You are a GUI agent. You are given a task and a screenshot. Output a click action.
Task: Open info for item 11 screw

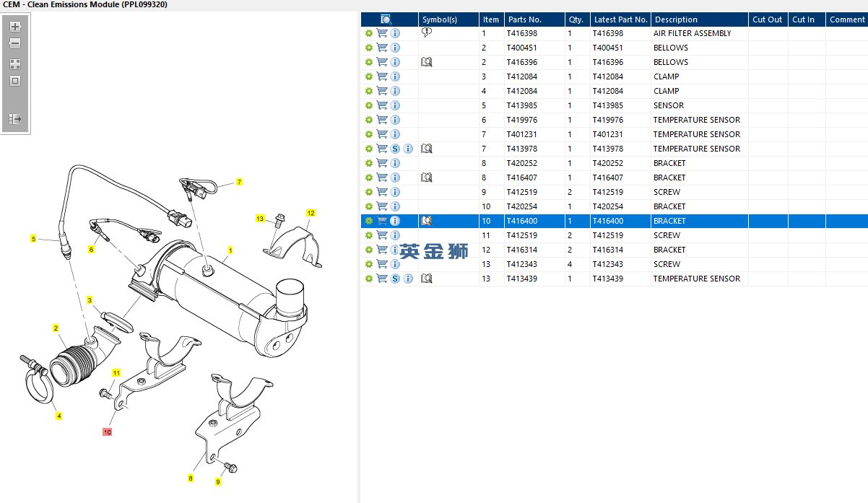tap(395, 235)
